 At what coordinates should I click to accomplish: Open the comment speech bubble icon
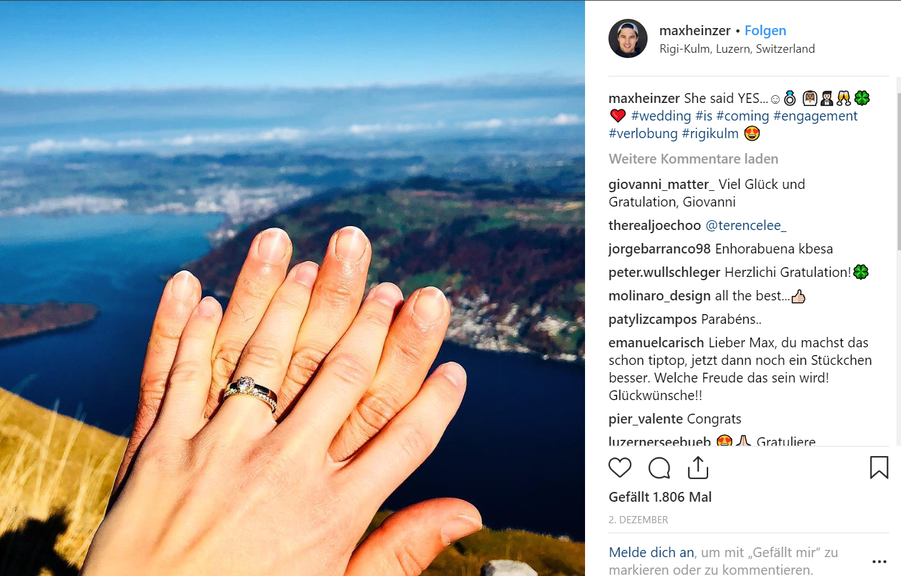tap(659, 468)
